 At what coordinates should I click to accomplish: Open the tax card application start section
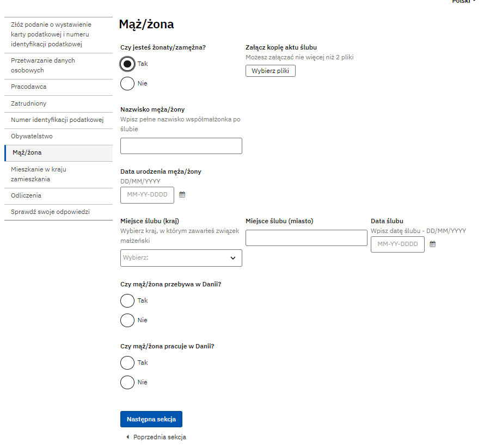[x=59, y=34]
